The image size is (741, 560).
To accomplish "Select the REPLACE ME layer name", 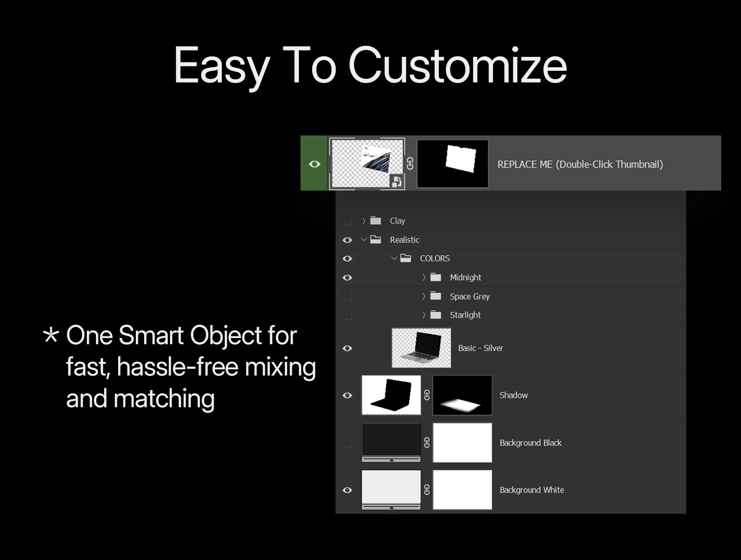I will (x=580, y=164).
